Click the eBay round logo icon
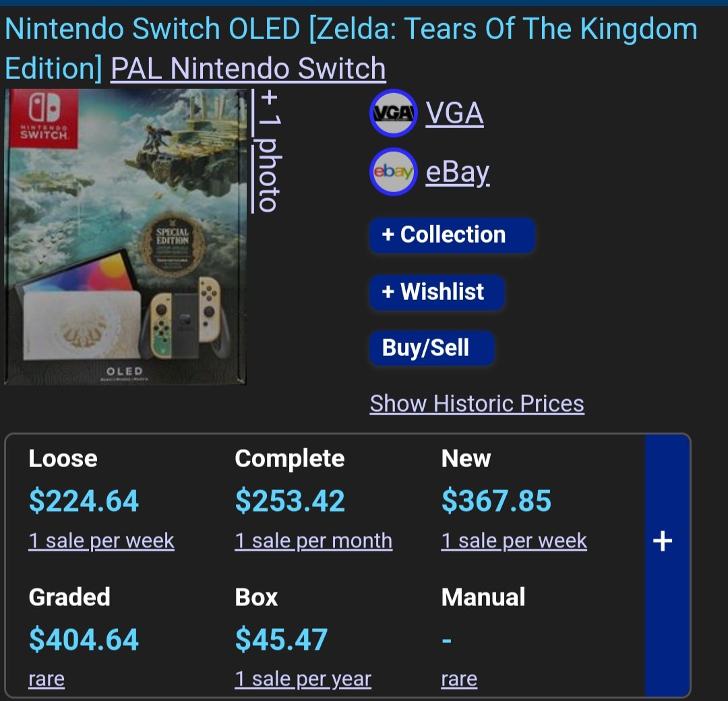 click(393, 172)
